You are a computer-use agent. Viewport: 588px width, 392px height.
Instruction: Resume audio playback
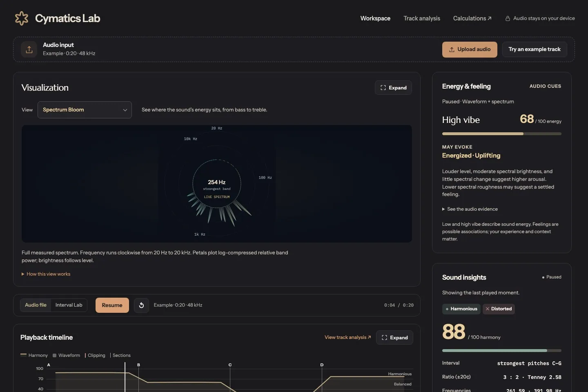point(112,305)
